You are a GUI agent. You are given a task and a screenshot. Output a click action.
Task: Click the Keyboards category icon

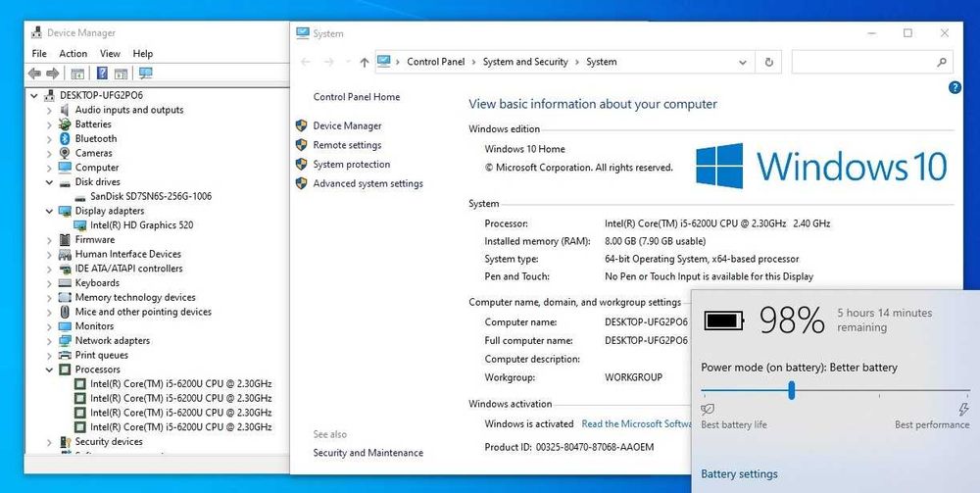[x=65, y=283]
